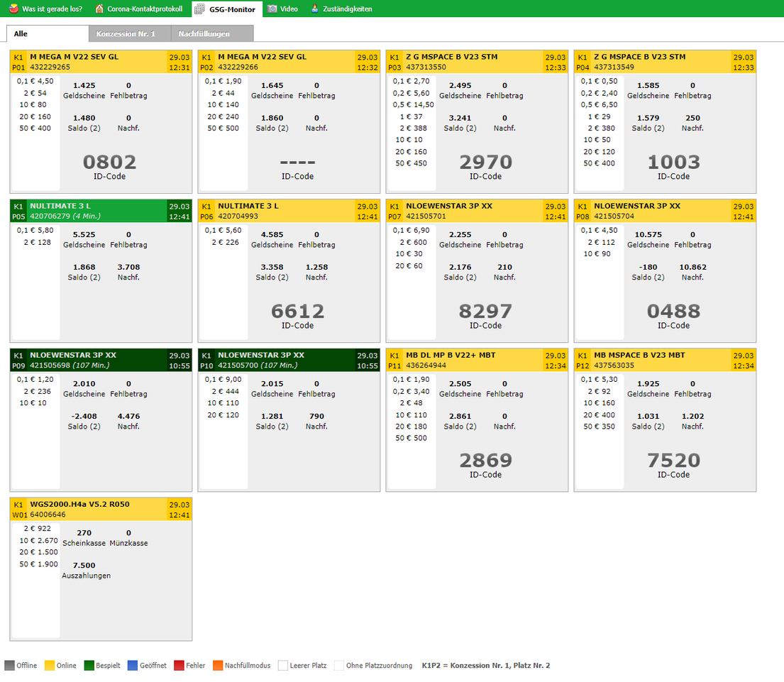Click Saldo value -2.408 on P09
The image size is (784, 682).
pyautogui.click(x=84, y=416)
